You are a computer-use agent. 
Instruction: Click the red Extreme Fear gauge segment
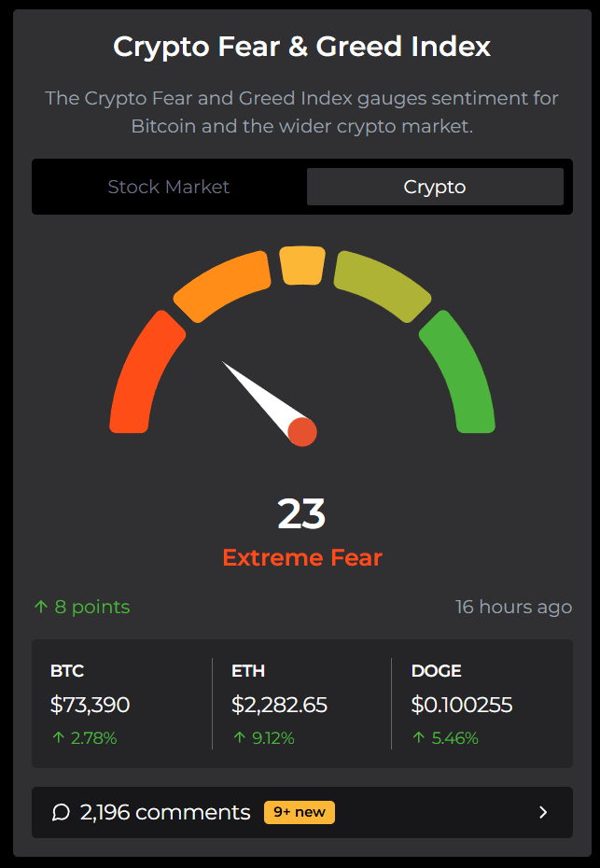pos(140,373)
